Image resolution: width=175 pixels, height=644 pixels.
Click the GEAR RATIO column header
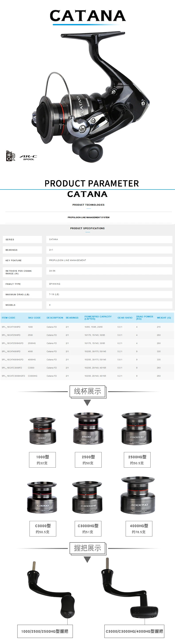click(x=125, y=318)
